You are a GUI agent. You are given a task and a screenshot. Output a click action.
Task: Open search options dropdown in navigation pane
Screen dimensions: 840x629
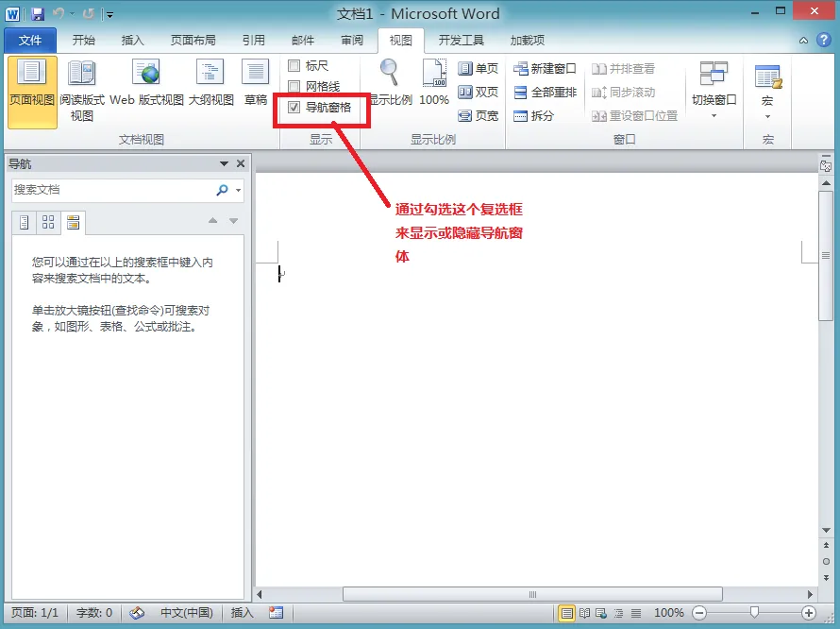click(x=239, y=190)
